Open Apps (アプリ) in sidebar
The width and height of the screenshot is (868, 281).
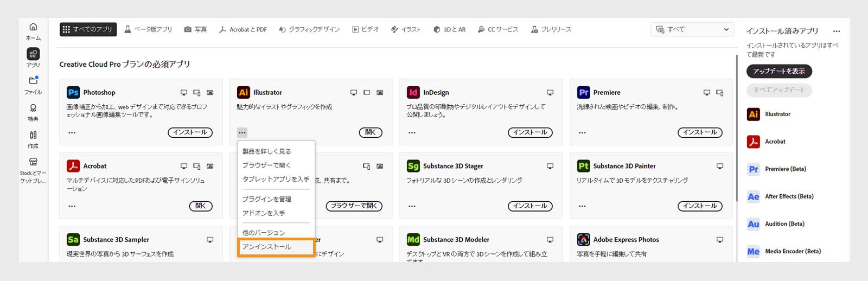(x=33, y=58)
